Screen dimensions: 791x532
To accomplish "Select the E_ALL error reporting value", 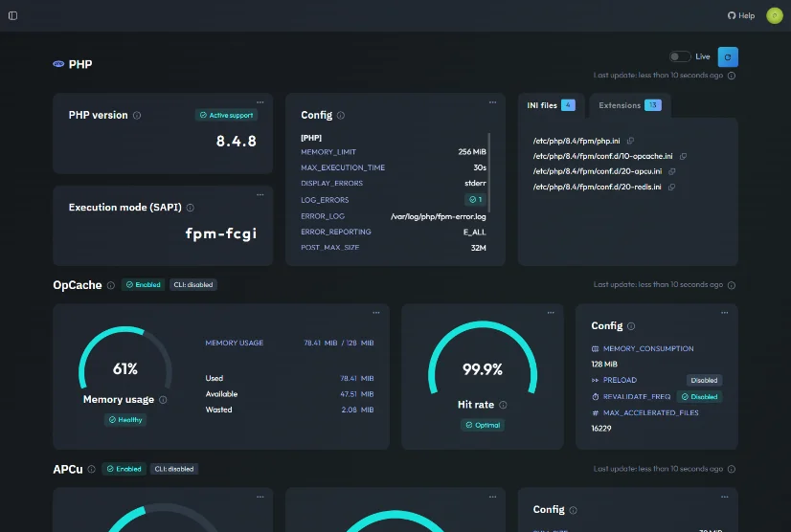I will coord(475,233).
